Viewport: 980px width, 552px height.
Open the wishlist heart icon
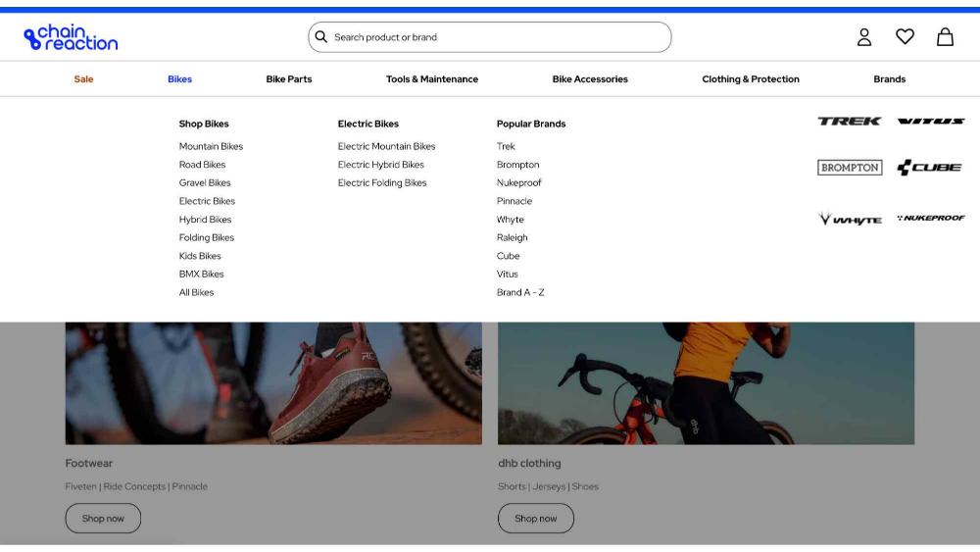pos(905,37)
